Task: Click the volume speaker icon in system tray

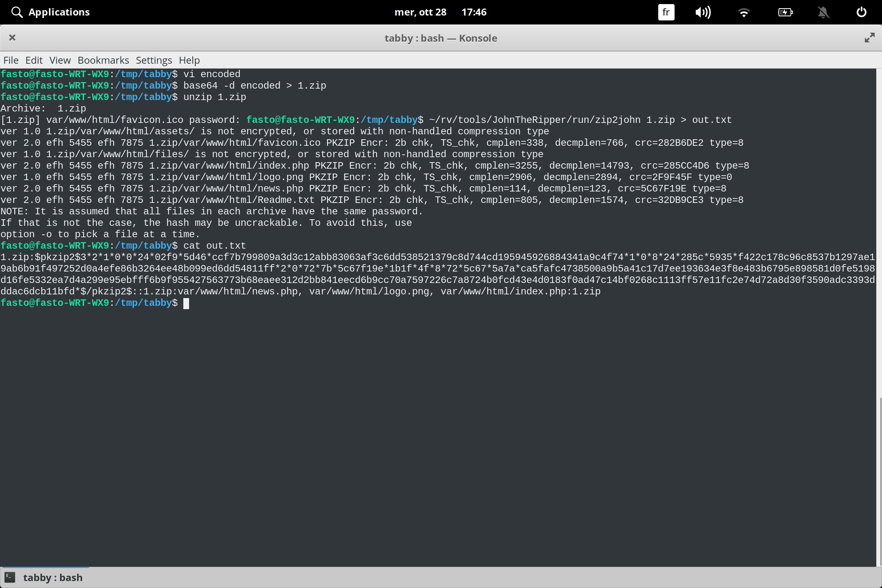Action: coord(703,12)
